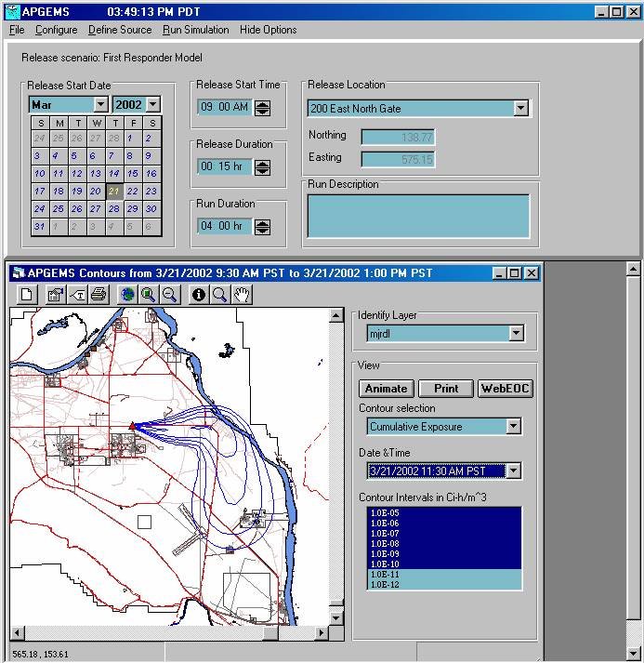Open the Run Simulation menu

196,30
